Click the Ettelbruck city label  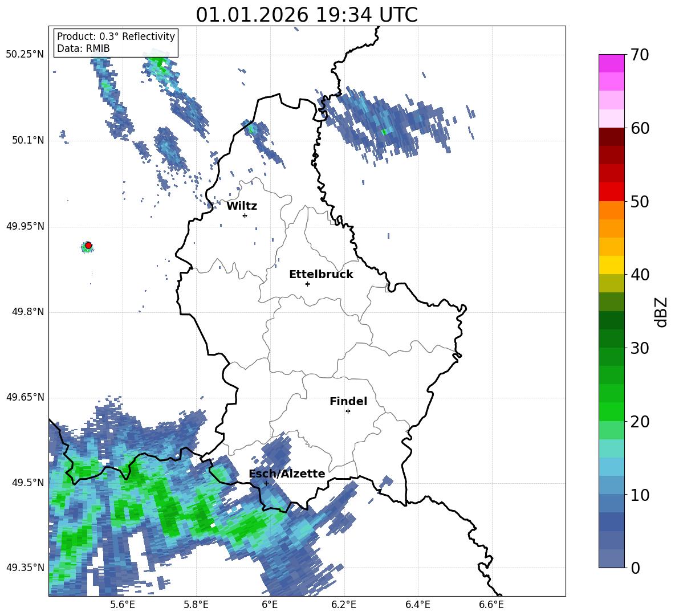tap(321, 275)
